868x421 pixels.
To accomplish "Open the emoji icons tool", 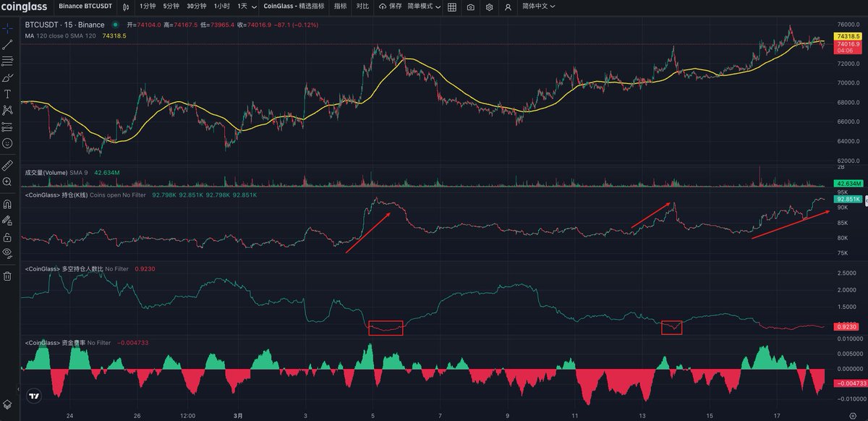I will click(7, 143).
